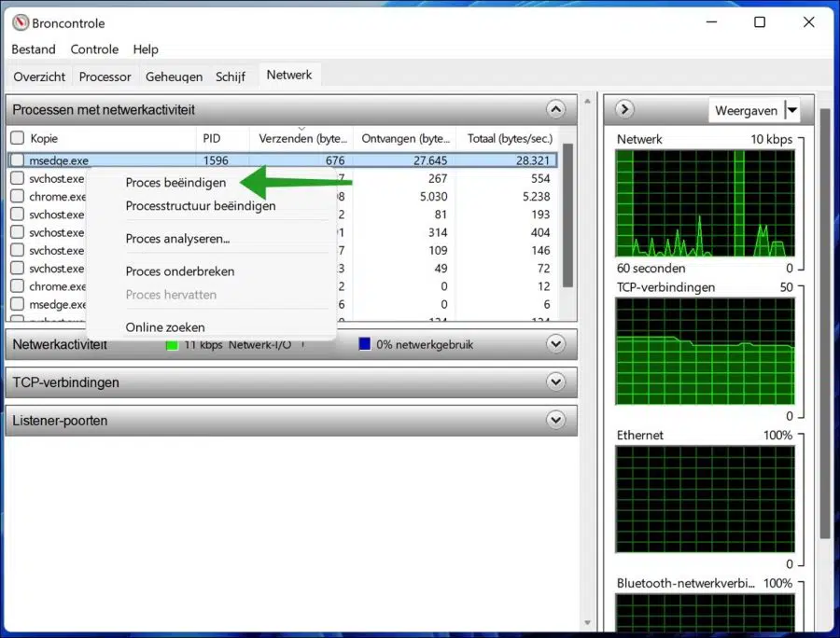Open the Help menu
Image resolution: width=840 pixels, height=638 pixels.
[x=146, y=49]
